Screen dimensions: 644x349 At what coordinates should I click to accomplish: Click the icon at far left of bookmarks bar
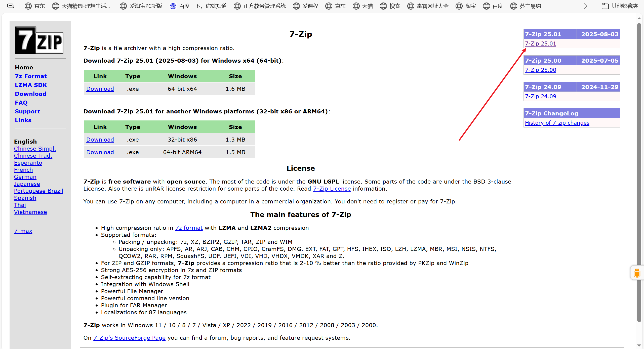click(x=11, y=6)
